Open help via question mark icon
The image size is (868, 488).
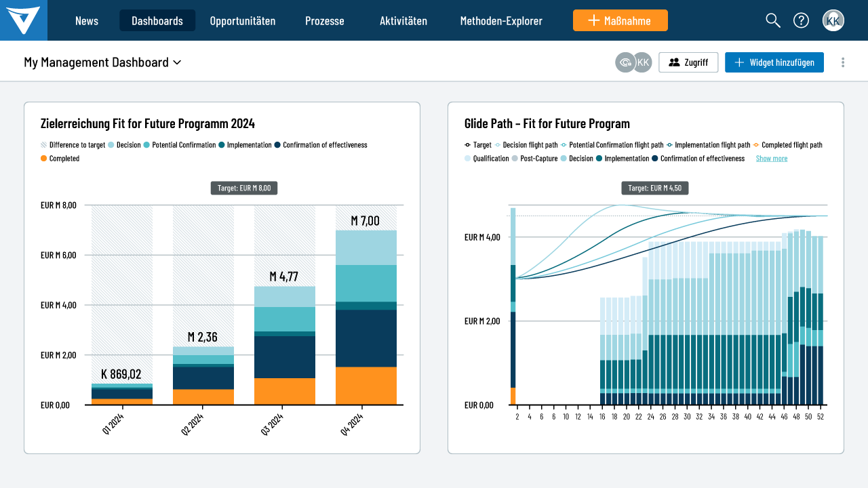coord(801,20)
